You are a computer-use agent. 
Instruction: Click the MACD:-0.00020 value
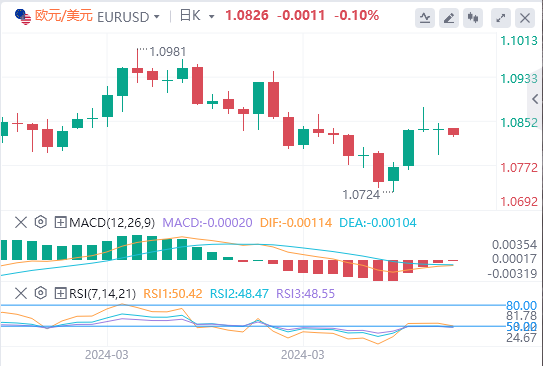(207, 223)
